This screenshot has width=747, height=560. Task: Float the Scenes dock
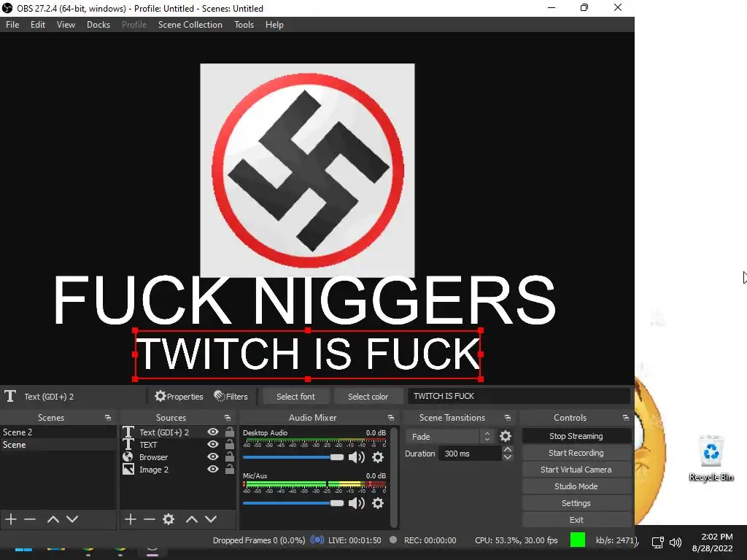pyautogui.click(x=108, y=418)
